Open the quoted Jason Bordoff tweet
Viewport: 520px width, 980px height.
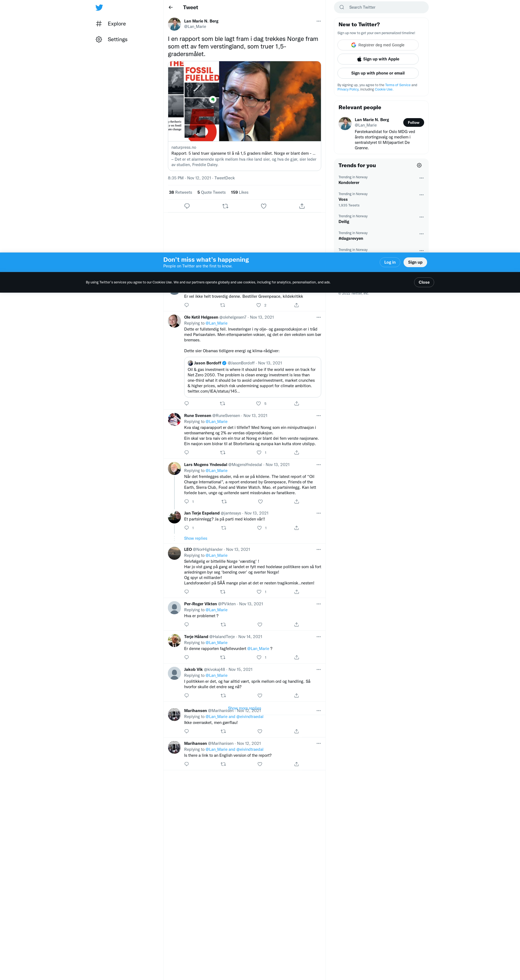[253, 377]
